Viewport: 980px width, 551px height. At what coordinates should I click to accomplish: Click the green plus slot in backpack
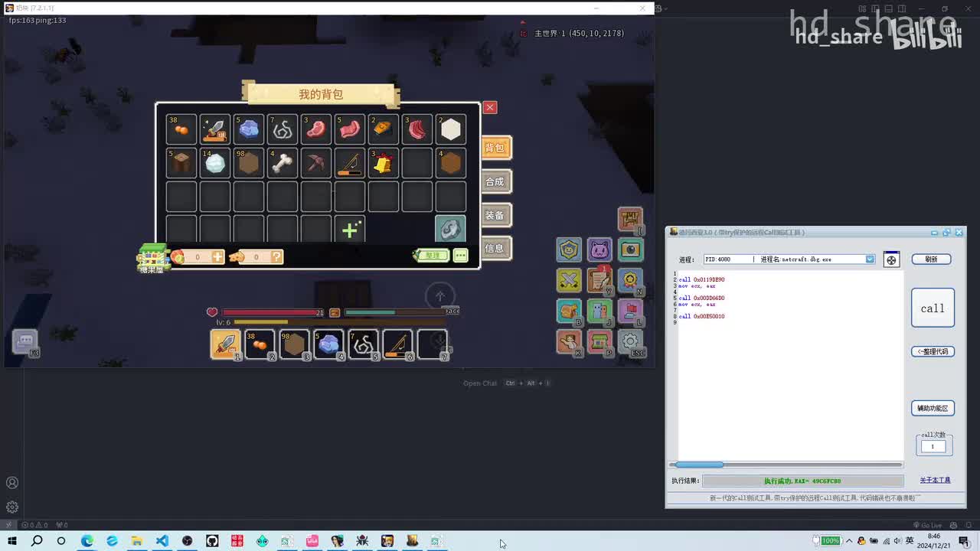[350, 230]
